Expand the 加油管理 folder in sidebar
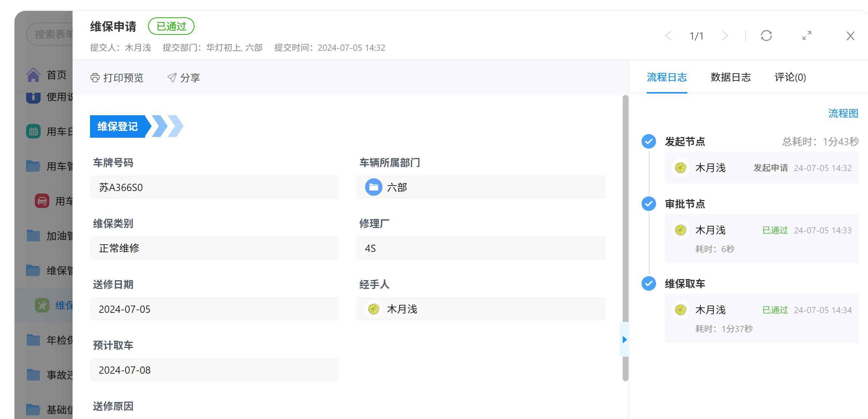868x419 pixels. [x=33, y=236]
